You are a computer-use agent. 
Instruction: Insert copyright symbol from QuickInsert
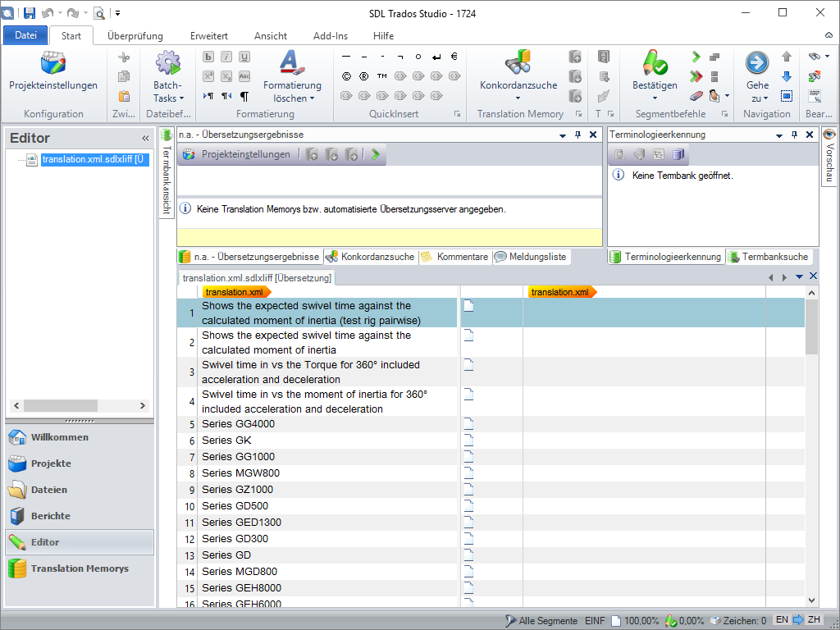(346, 76)
